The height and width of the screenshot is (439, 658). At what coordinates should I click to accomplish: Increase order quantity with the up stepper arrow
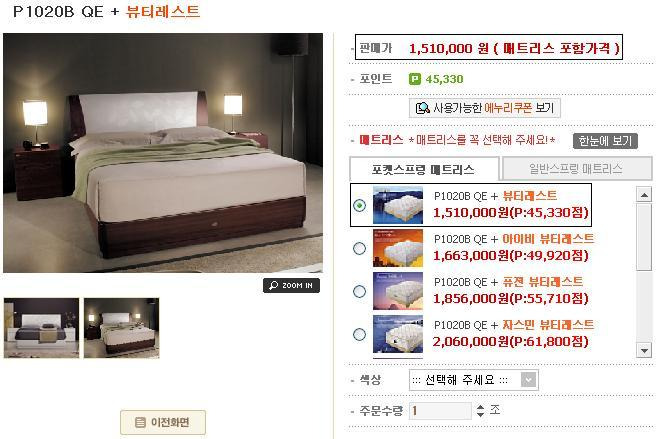[480, 406]
